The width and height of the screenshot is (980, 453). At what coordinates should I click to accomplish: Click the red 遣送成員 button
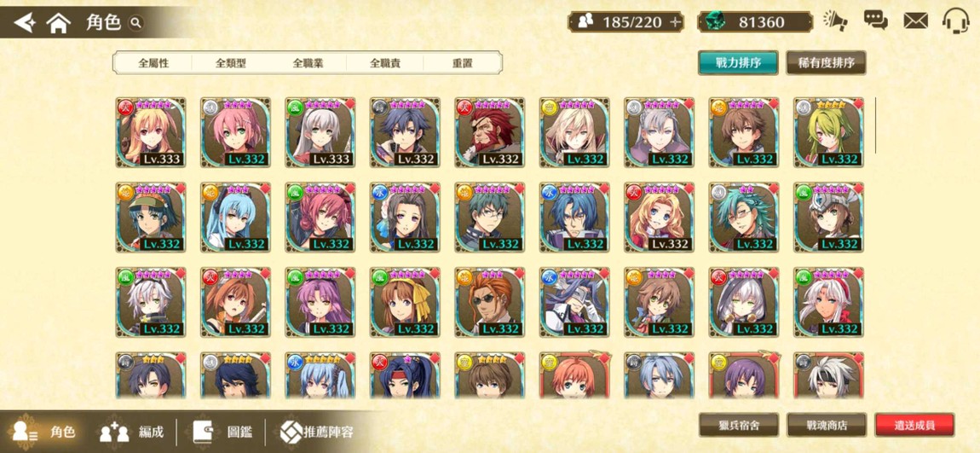pyautogui.click(x=914, y=426)
